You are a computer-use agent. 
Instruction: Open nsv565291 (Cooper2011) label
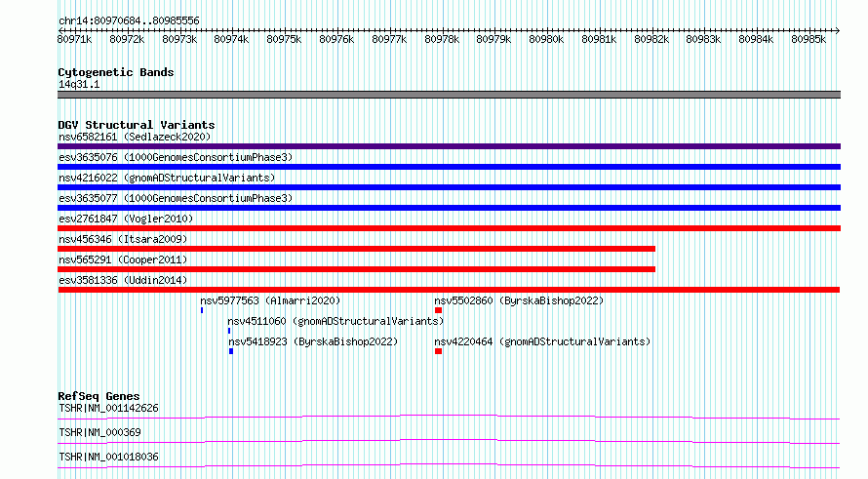click(x=123, y=259)
